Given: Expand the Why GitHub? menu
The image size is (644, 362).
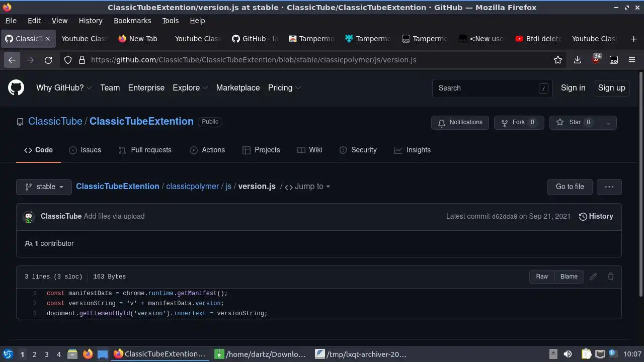Looking at the screenshot, I should [x=64, y=88].
